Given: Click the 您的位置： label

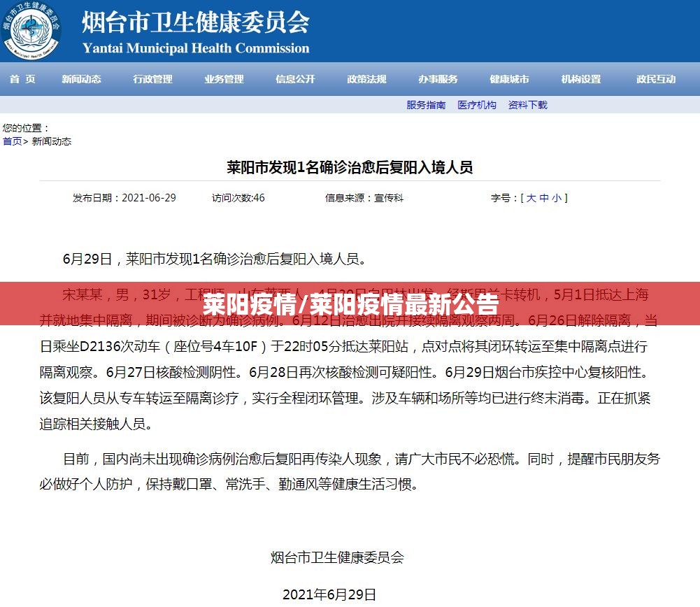Looking at the screenshot, I should pos(25,128).
